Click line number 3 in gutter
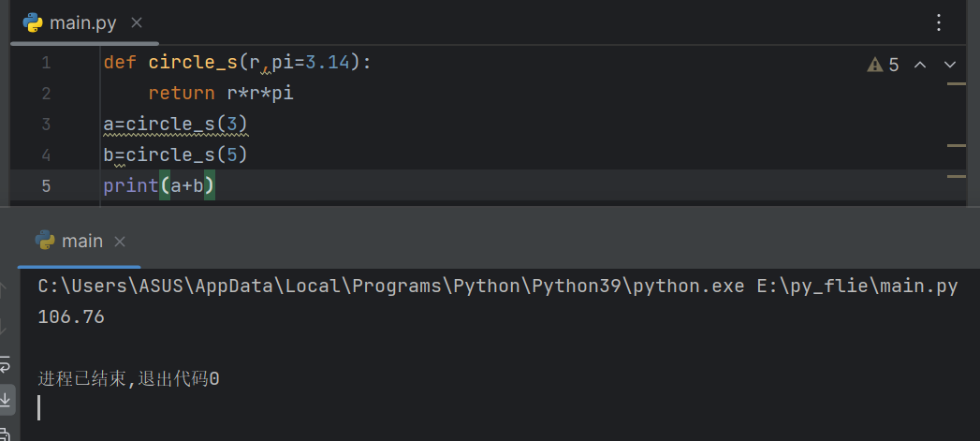This screenshot has height=441, width=980. click(46, 124)
